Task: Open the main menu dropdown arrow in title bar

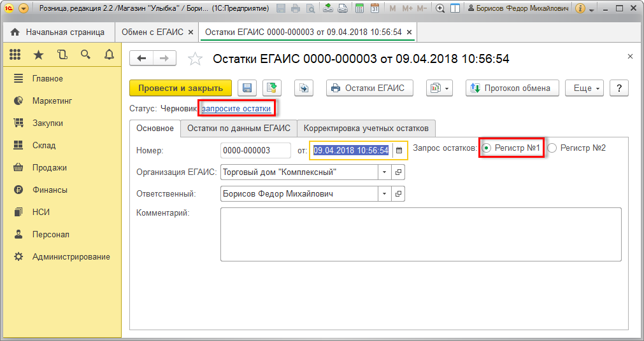Action: click(x=24, y=8)
